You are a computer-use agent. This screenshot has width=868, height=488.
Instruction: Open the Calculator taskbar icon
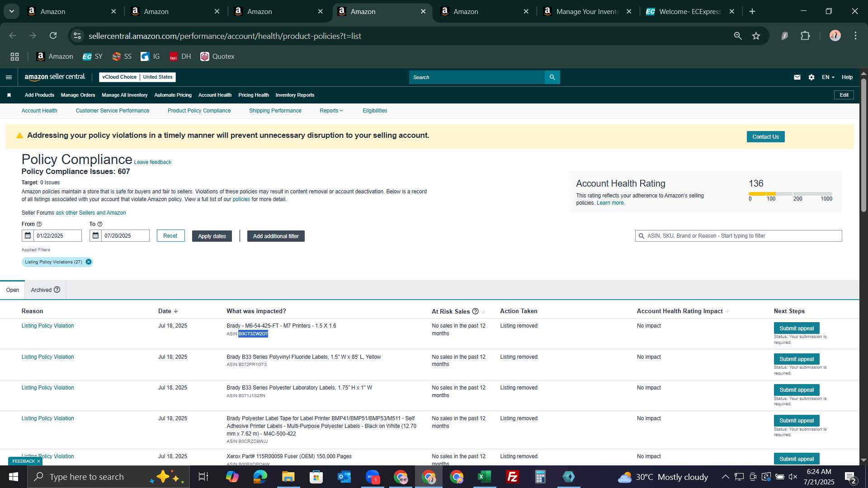coord(540,477)
